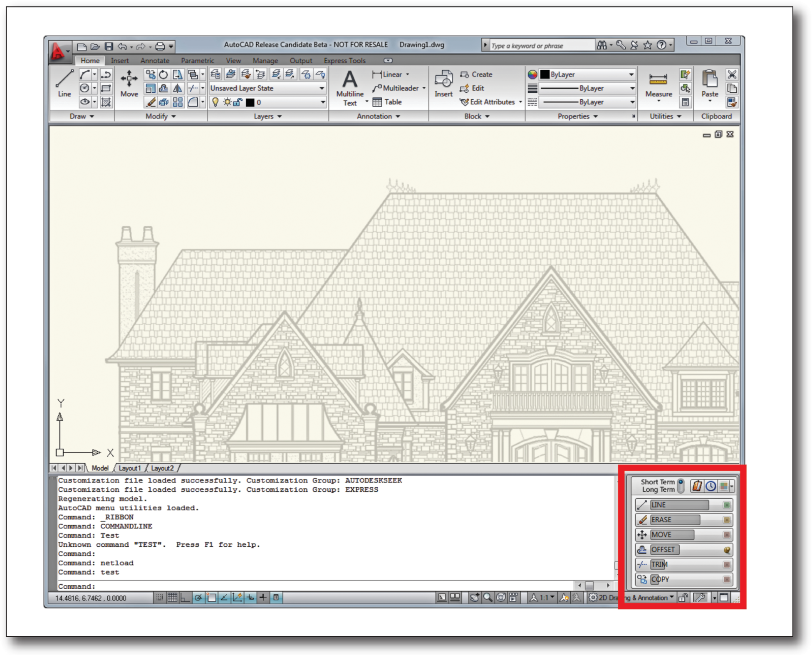
Task: Click the Zoom magnifier in status bar
Action: click(487, 598)
